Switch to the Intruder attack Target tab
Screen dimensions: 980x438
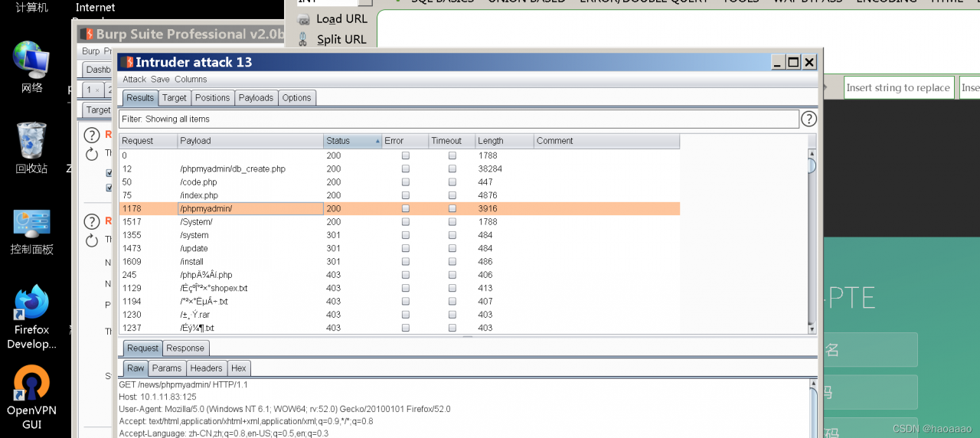tap(174, 98)
